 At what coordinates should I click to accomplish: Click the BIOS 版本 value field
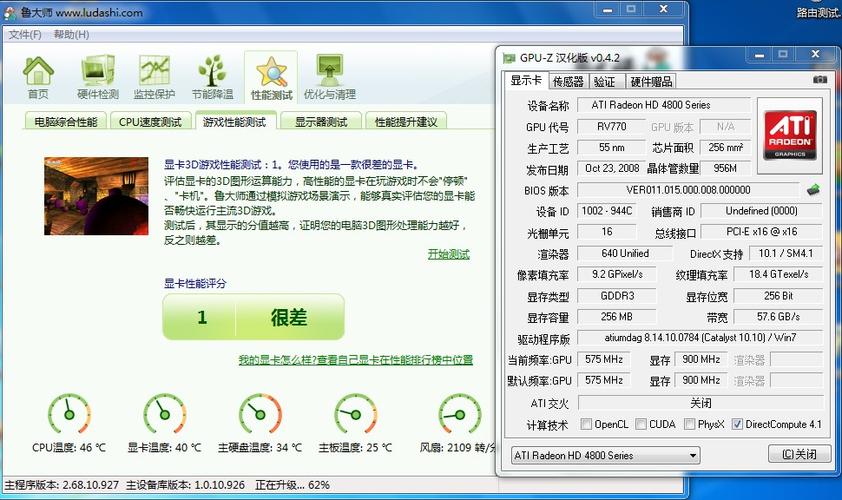(x=688, y=190)
